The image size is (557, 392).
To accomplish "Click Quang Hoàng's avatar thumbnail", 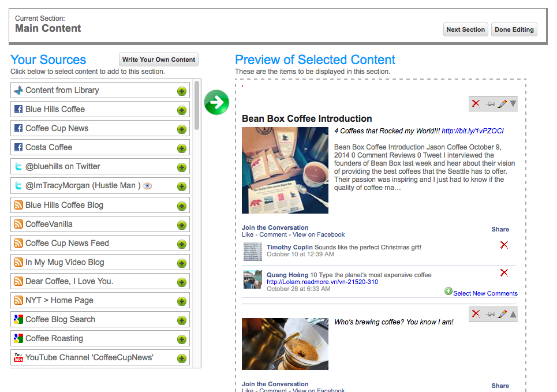I will (253, 279).
